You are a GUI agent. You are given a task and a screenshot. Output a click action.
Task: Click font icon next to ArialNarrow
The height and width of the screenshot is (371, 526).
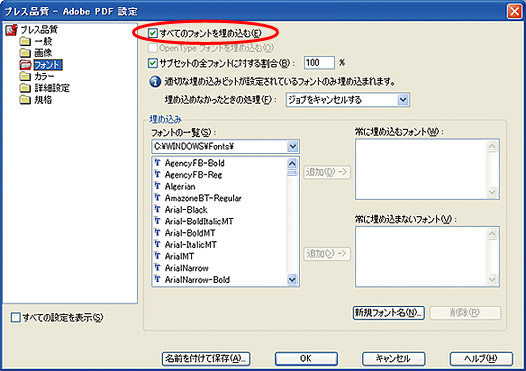(x=157, y=268)
